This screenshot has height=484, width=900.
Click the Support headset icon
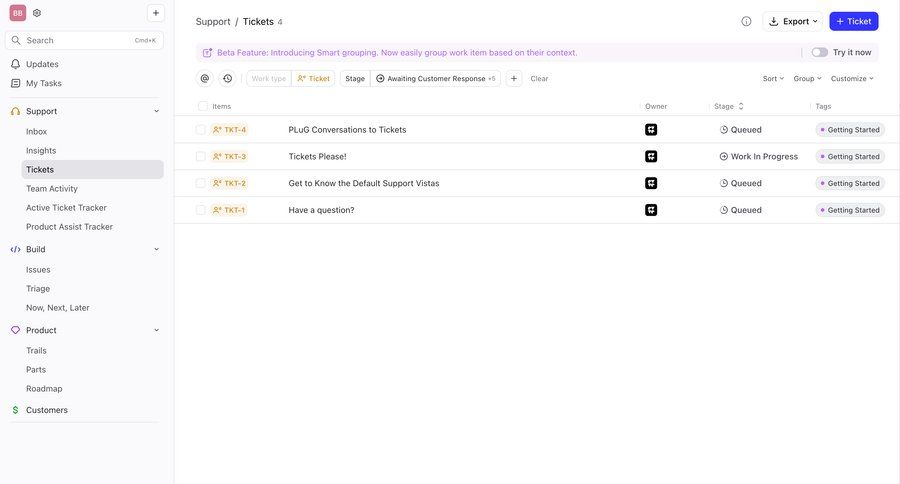[x=15, y=111]
